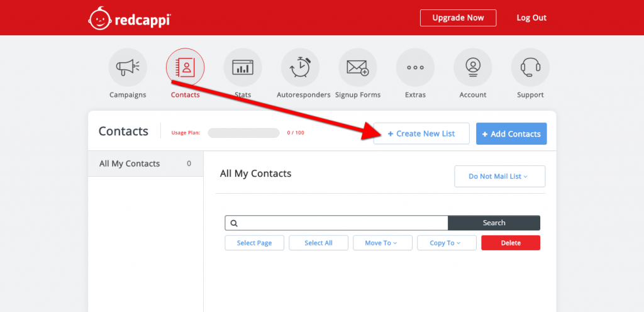
Task: Expand the Copy To dropdown
Action: click(447, 243)
